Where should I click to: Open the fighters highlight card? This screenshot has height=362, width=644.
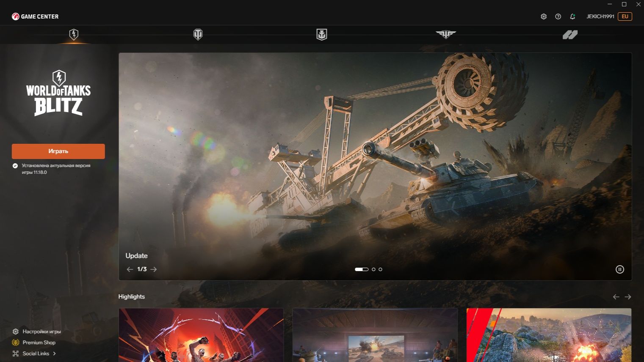201,335
